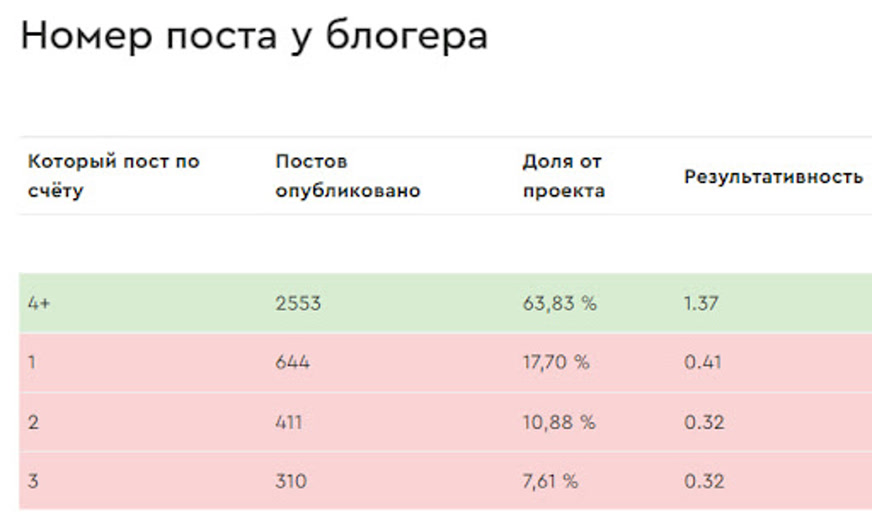This screenshot has height=512, width=872.
Task: Click the 63,83 % share cell
Action: coord(559,304)
